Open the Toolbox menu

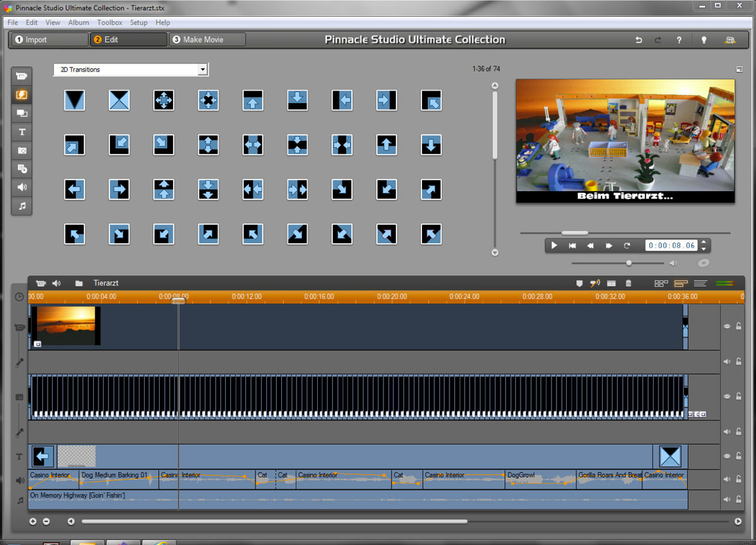[109, 23]
